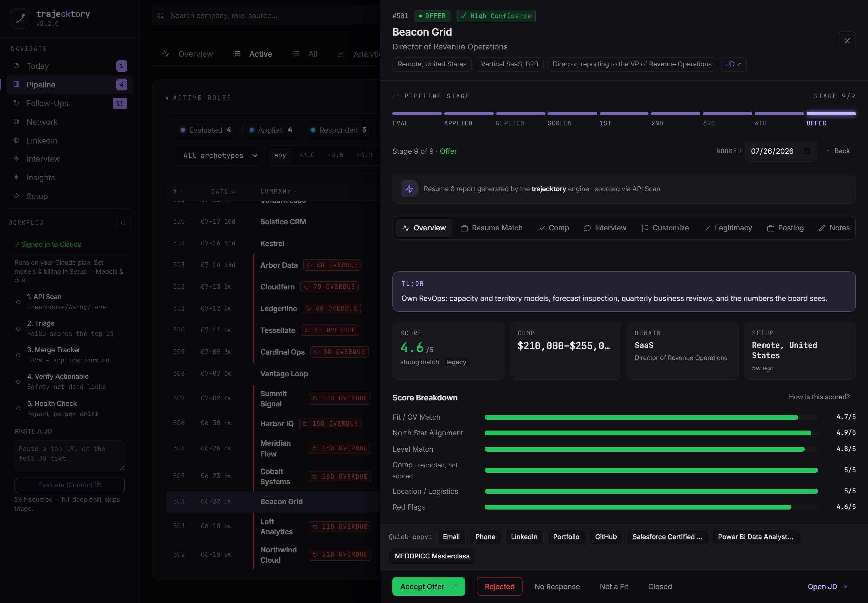
Task: Open the Resume Match tab
Action: point(491,228)
